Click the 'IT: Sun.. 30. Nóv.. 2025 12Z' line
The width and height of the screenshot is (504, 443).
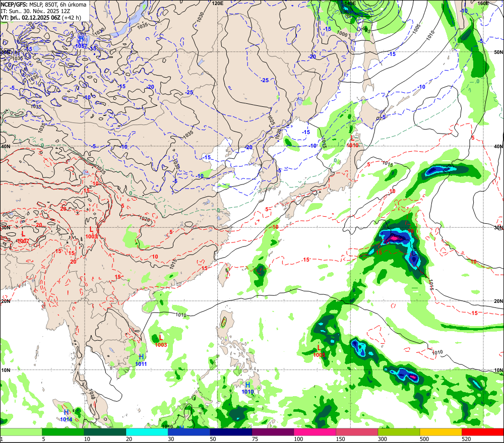click(36, 11)
